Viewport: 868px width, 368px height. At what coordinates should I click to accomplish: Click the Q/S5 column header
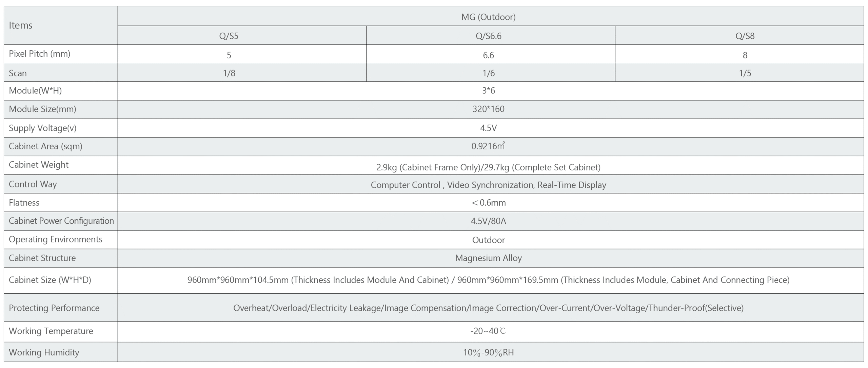point(229,36)
